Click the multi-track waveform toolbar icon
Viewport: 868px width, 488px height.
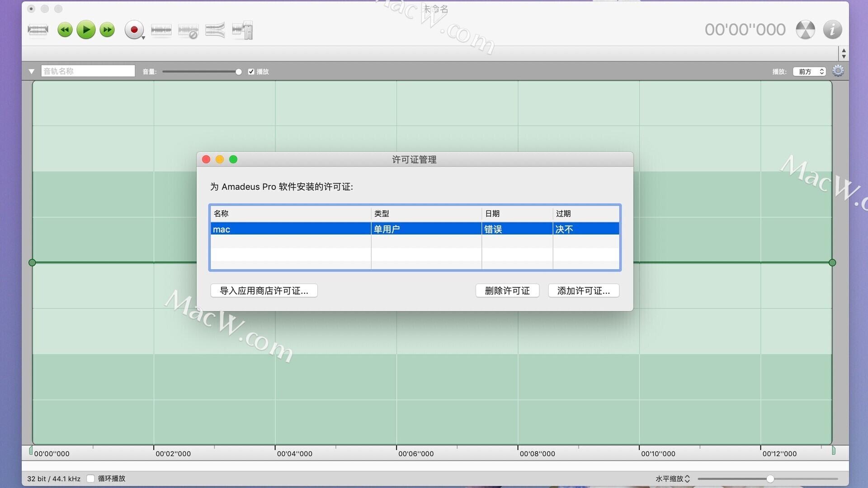tap(215, 30)
